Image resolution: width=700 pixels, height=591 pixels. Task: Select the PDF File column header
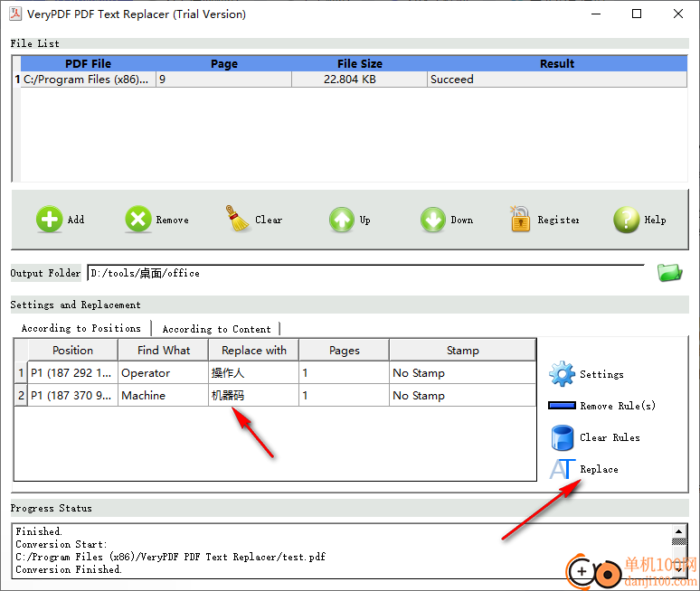[88, 64]
